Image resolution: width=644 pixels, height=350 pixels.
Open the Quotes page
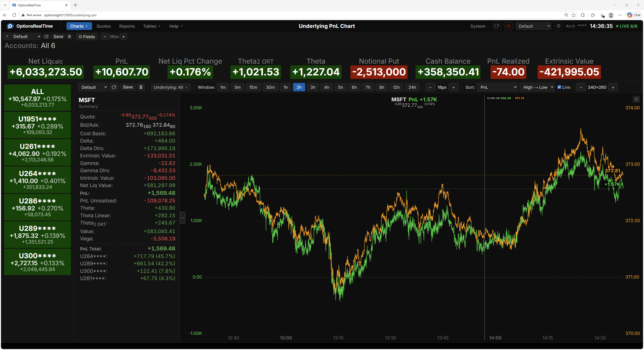pos(104,26)
